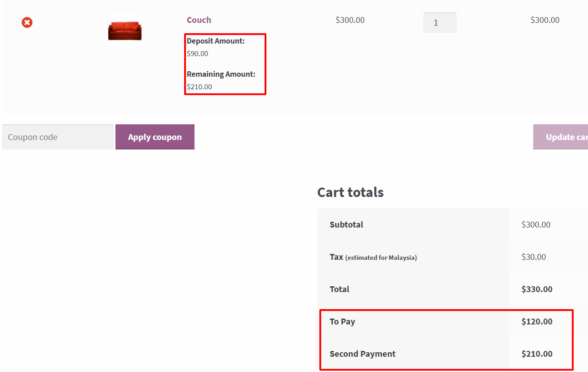Click the To Pay row label

tap(342, 321)
